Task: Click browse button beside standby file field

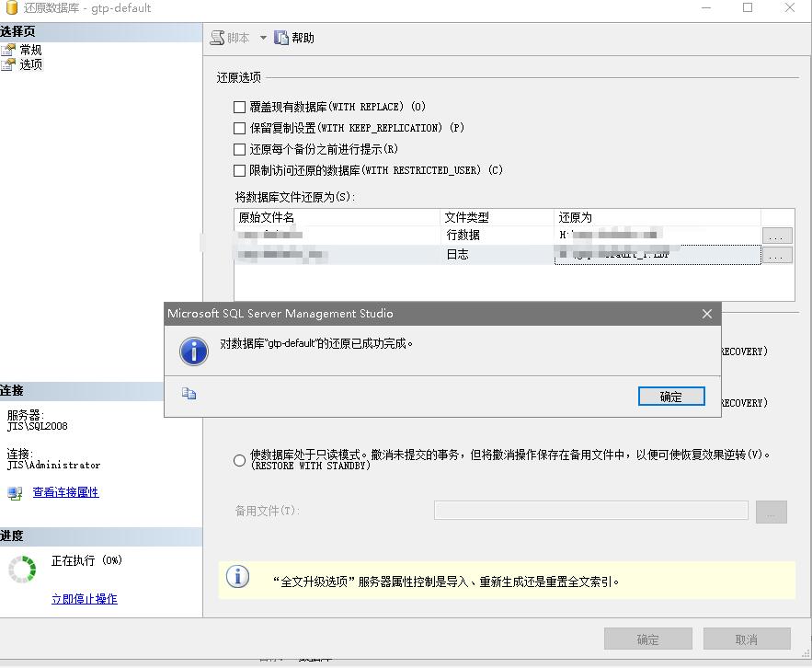Action: 772,512
